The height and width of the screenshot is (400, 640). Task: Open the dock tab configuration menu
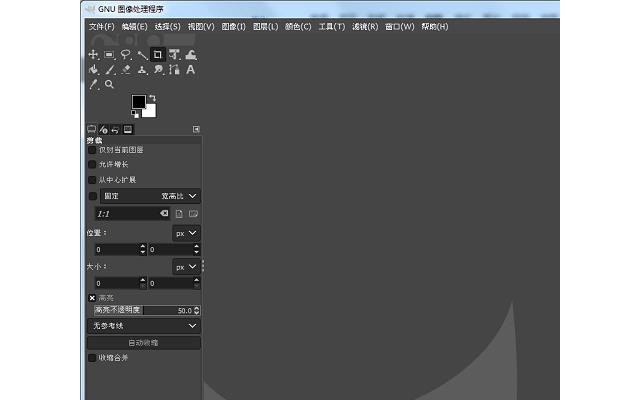(196, 129)
